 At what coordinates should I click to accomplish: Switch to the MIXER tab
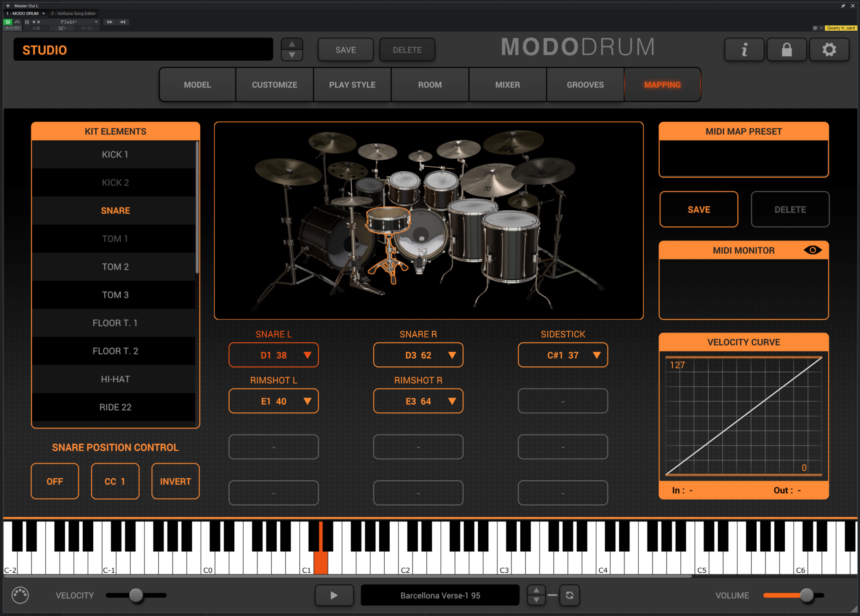(x=507, y=84)
